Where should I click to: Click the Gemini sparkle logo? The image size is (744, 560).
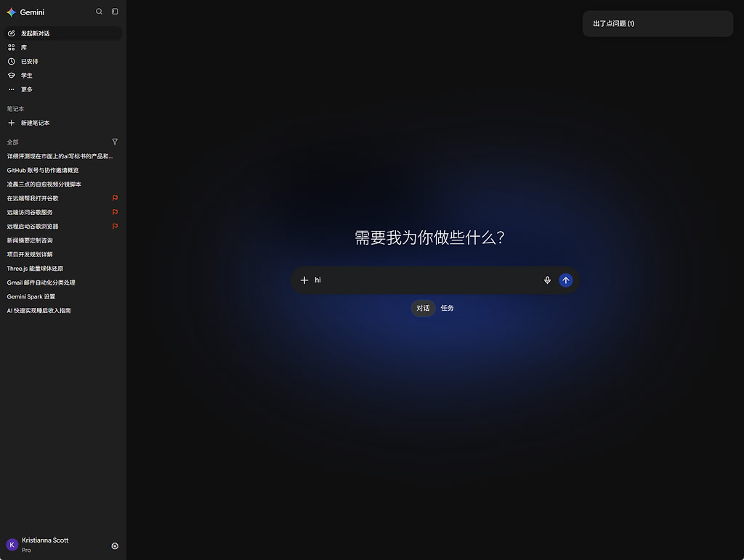(x=12, y=12)
